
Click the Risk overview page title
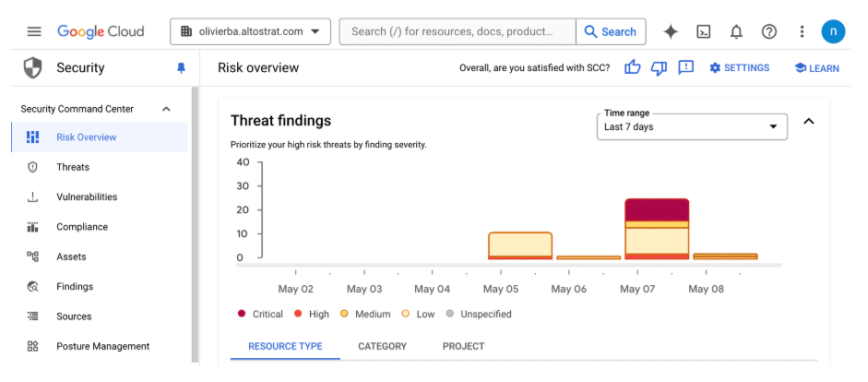click(x=258, y=67)
